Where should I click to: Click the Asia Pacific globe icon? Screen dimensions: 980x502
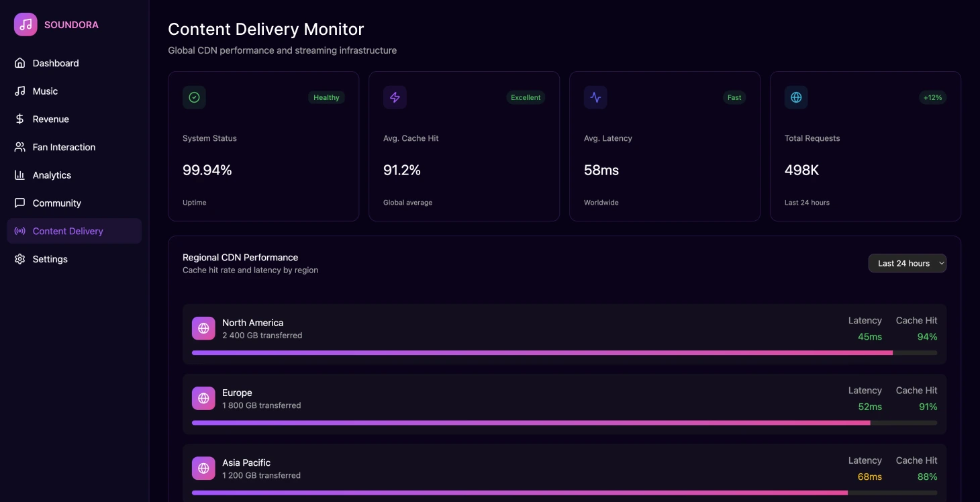click(x=203, y=468)
